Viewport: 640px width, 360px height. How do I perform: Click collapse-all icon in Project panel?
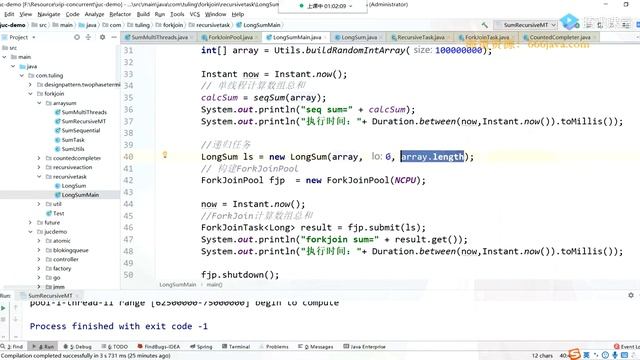click(88, 37)
